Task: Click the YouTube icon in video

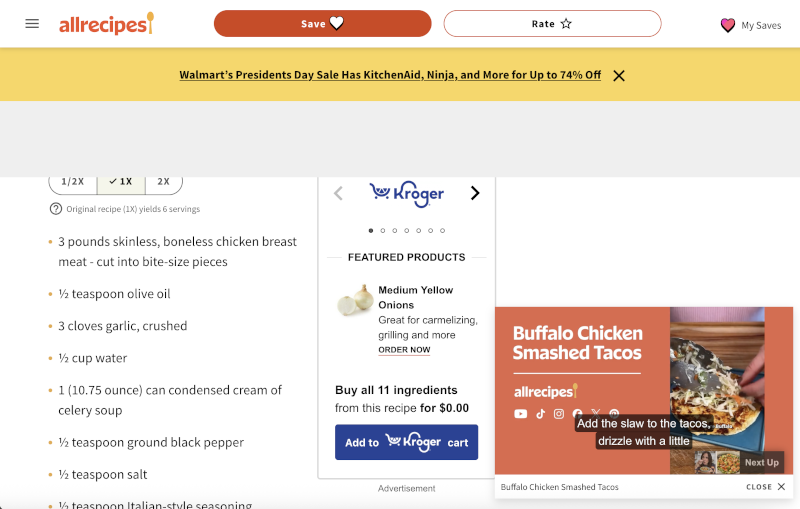Action: [x=520, y=414]
